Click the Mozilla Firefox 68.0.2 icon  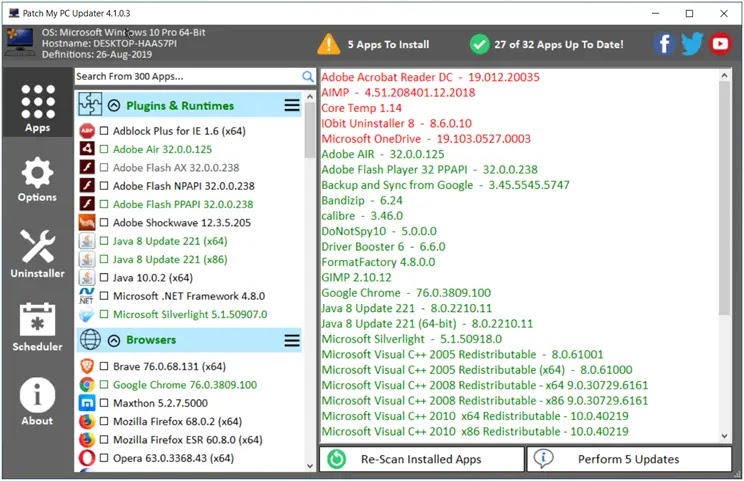tap(87, 421)
